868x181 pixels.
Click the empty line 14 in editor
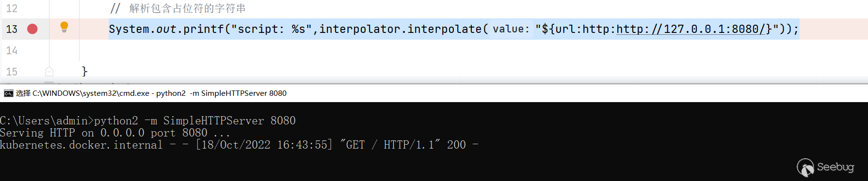click(436, 50)
